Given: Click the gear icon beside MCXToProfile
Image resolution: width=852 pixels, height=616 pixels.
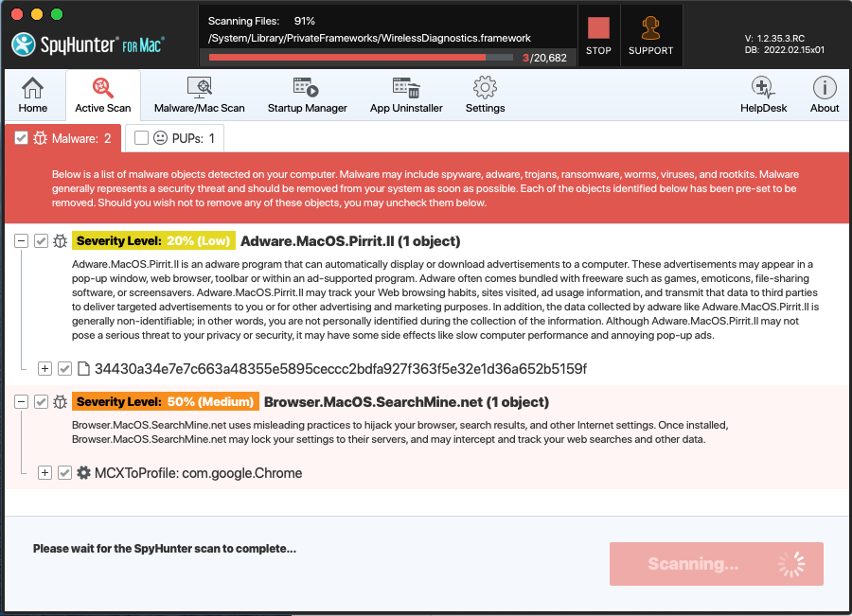Looking at the screenshot, I should click(83, 472).
